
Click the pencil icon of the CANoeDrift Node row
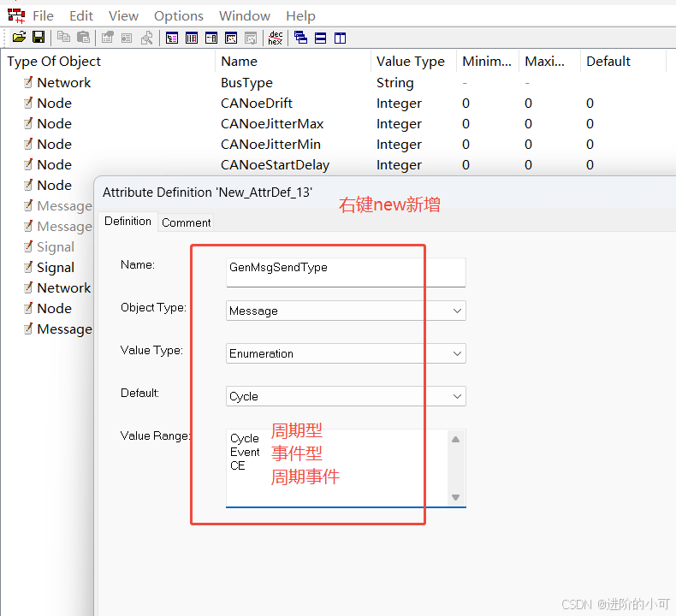click(x=28, y=103)
